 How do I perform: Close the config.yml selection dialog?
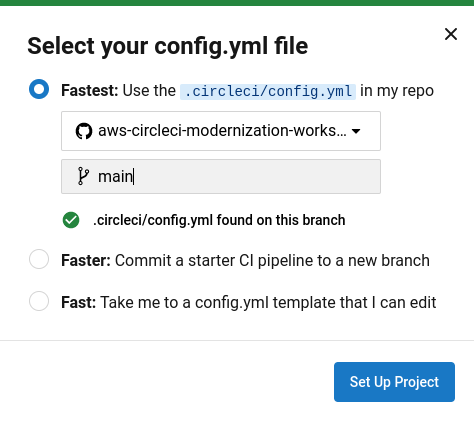click(x=451, y=34)
